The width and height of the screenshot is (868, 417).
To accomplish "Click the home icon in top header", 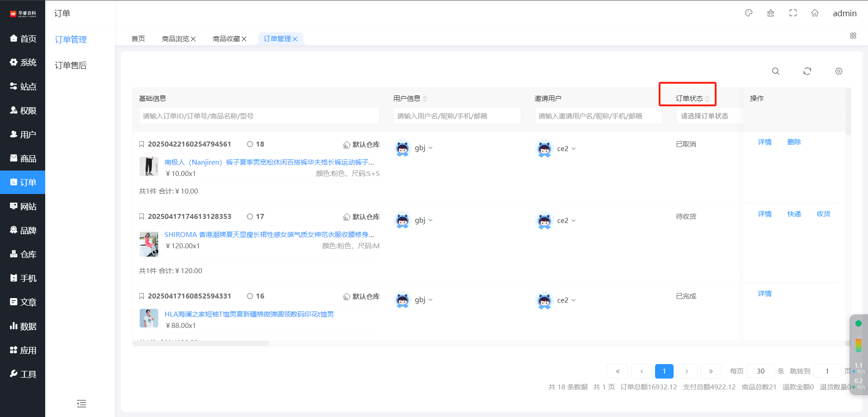I will click(815, 13).
